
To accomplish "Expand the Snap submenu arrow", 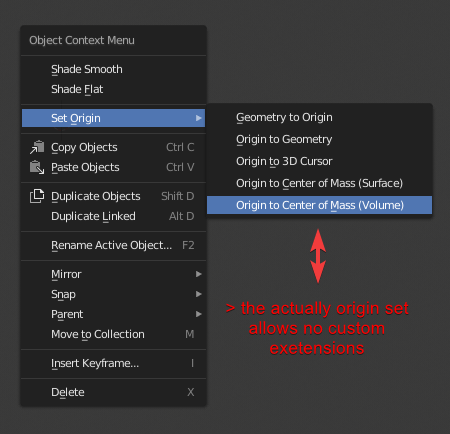I will pyautogui.click(x=199, y=294).
